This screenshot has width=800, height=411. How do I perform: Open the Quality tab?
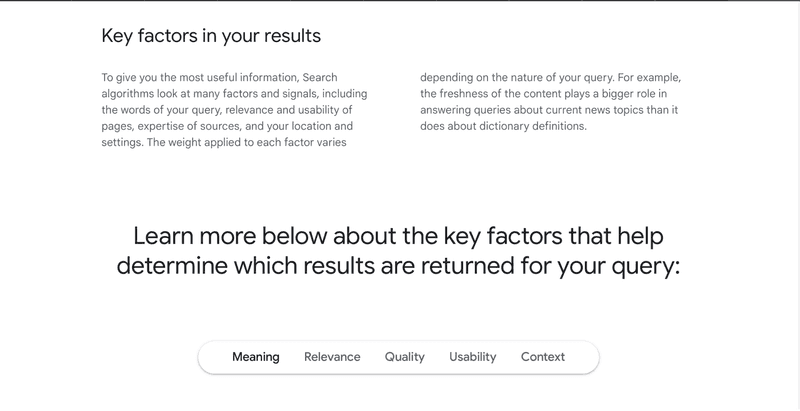click(404, 357)
